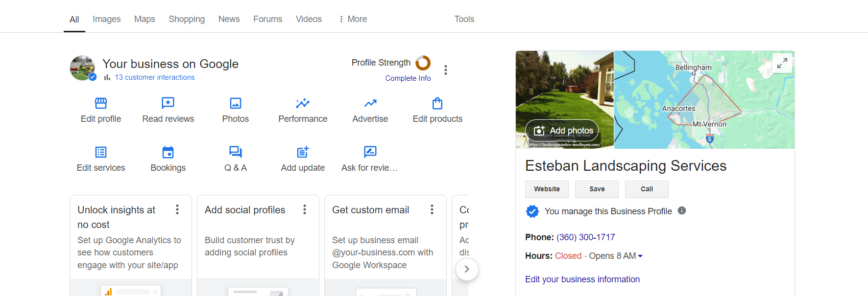The image size is (868, 296).
Task: Open options on Get custom email card
Action: point(432,210)
